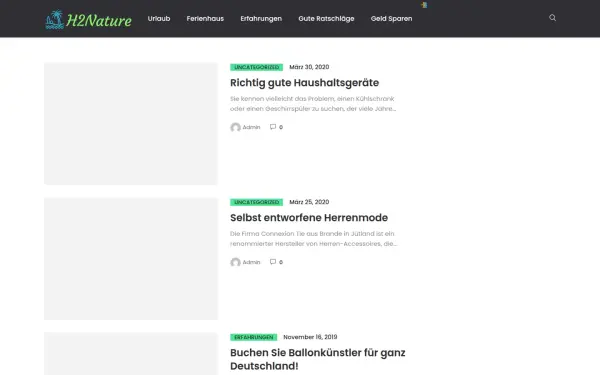Open article Selbst entworfene Herrenmode
This screenshot has height=375, width=600.
[x=309, y=218]
